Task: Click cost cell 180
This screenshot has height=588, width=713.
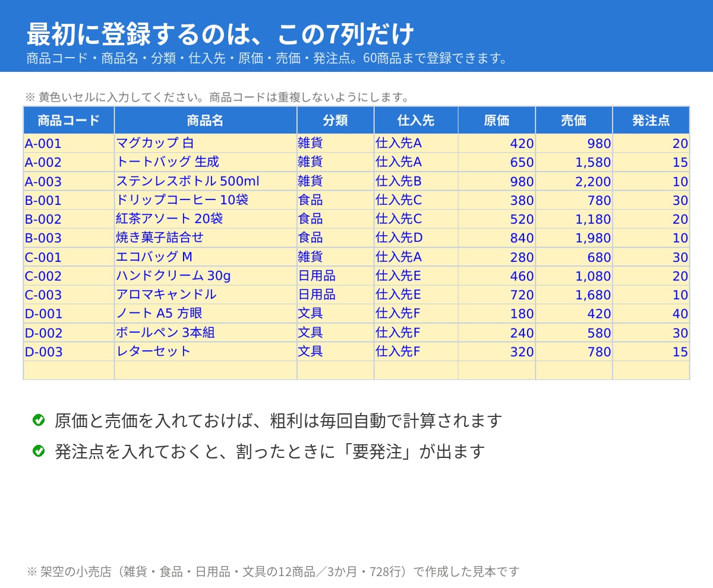Action: pos(497,314)
